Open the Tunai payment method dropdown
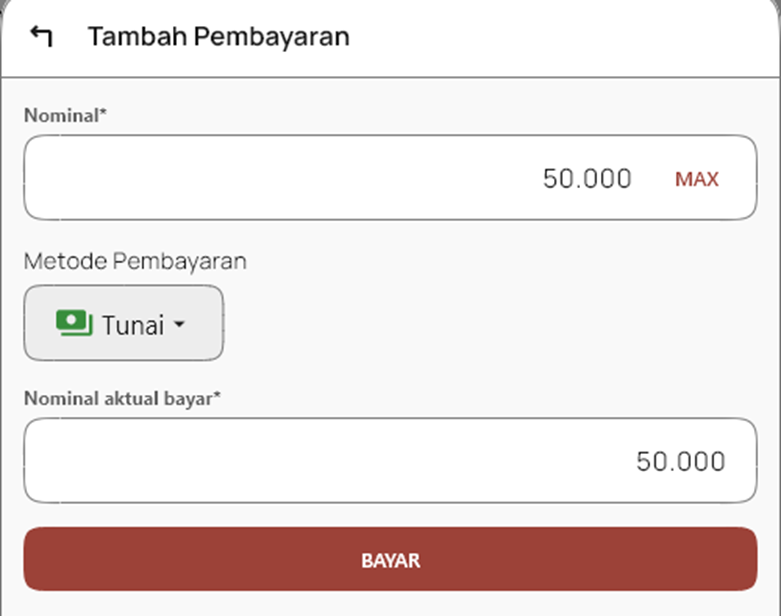 [123, 323]
